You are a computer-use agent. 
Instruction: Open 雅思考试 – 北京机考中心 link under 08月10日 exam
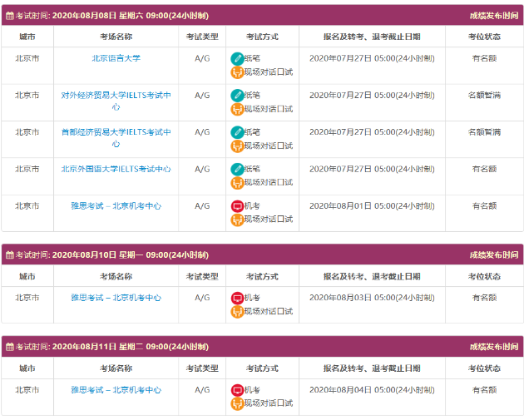click(x=116, y=298)
